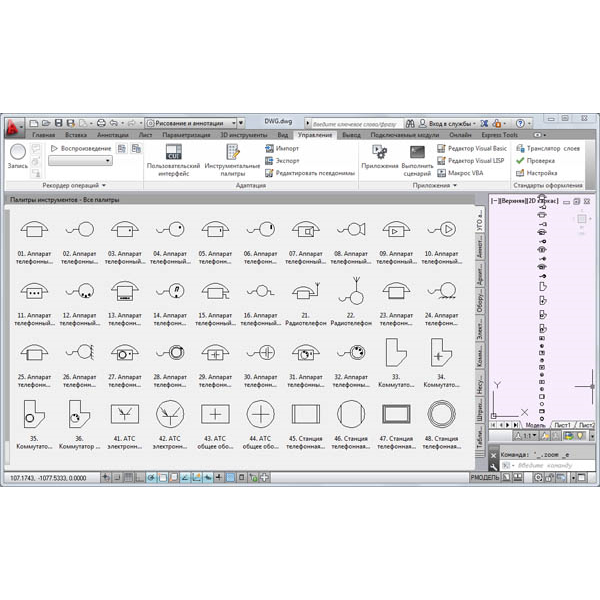Click the workspace switching gear icon in status bar
600x600 pixels.
538,477
